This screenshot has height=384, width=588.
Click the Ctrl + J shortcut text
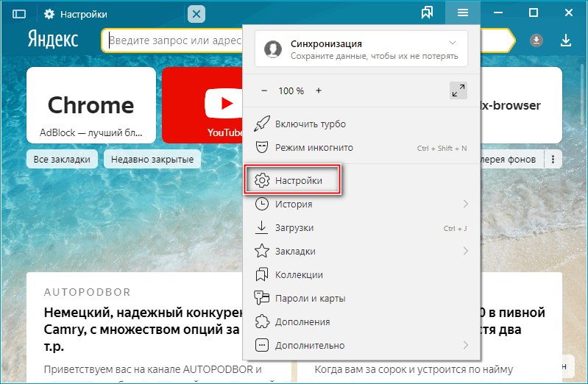click(455, 228)
